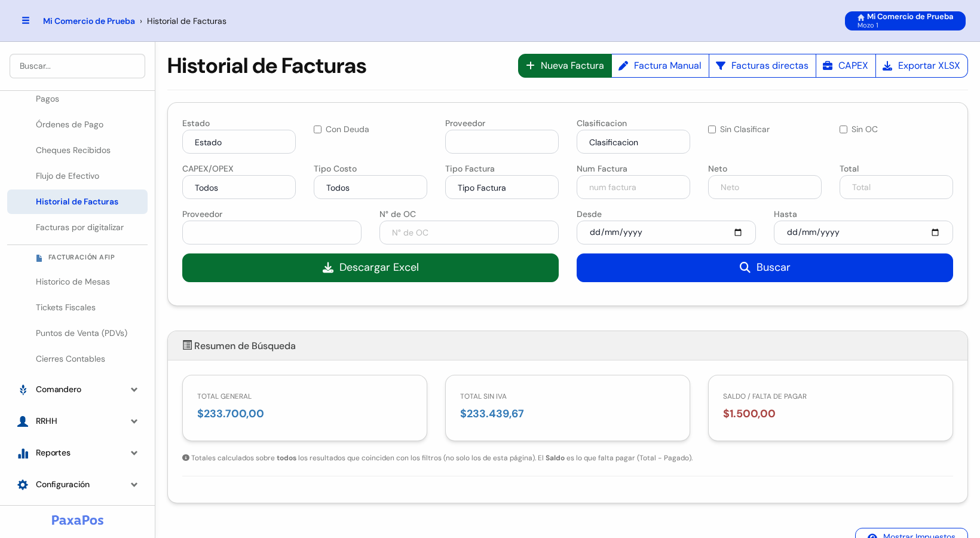Click the CAPEX button in header

(x=846, y=66)
